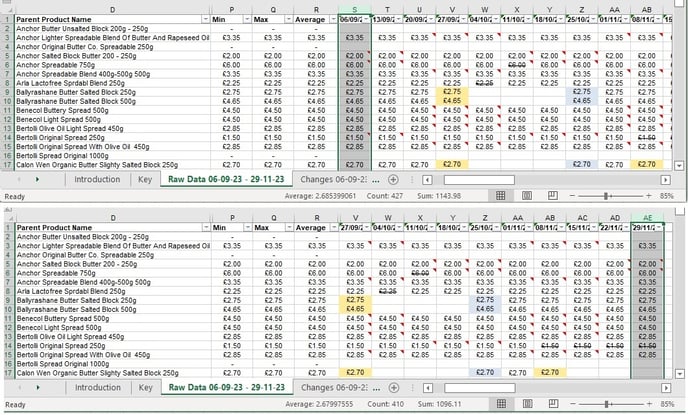Screen dimensions: 688x415
Task: Open the Key sheet tab in upper window
Action: (x=145, y=179)
